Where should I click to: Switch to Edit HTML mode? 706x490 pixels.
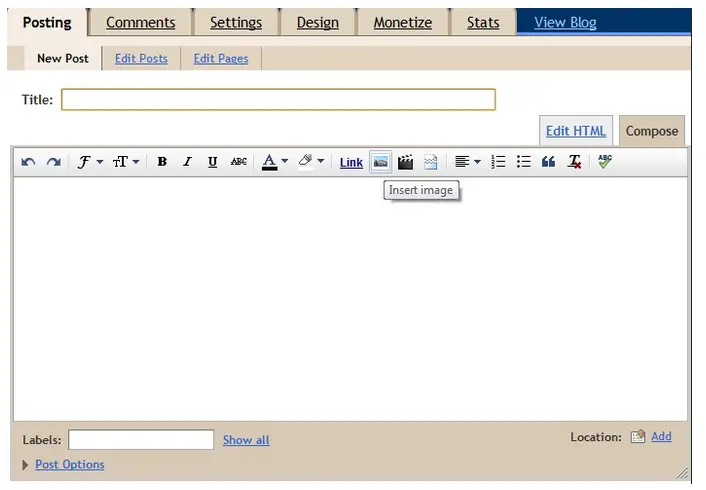point(575,131)
